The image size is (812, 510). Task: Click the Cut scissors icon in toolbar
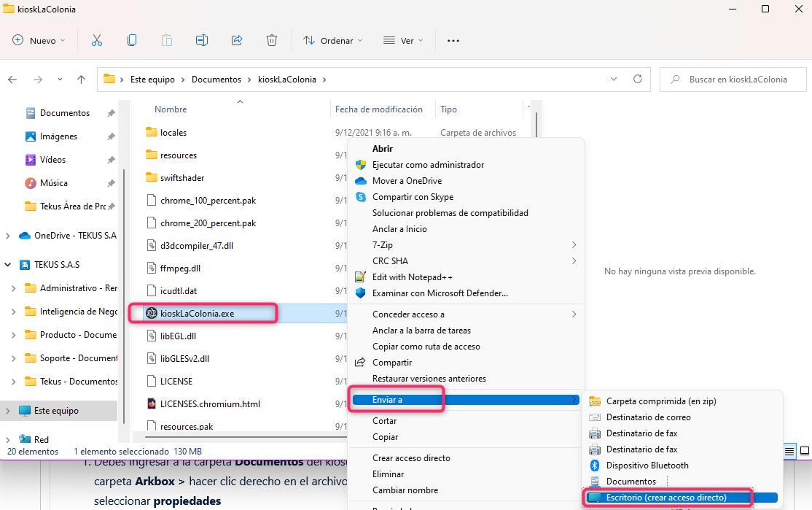click(97, 41)
